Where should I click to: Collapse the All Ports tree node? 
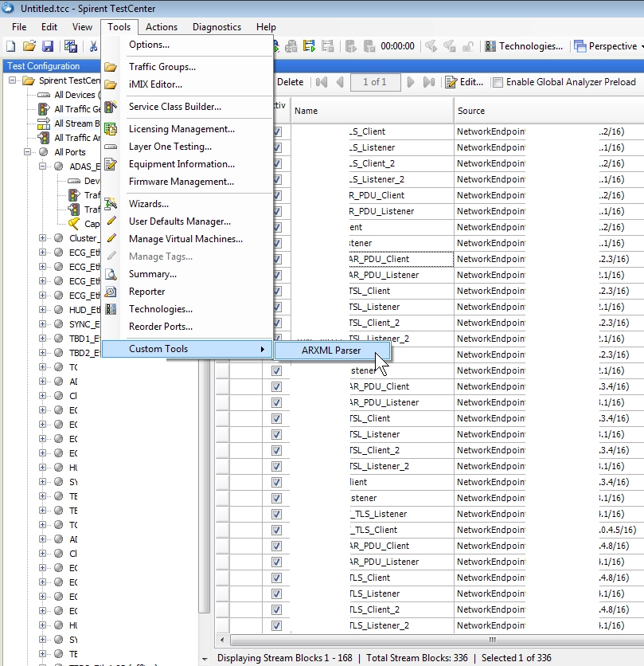29,152
